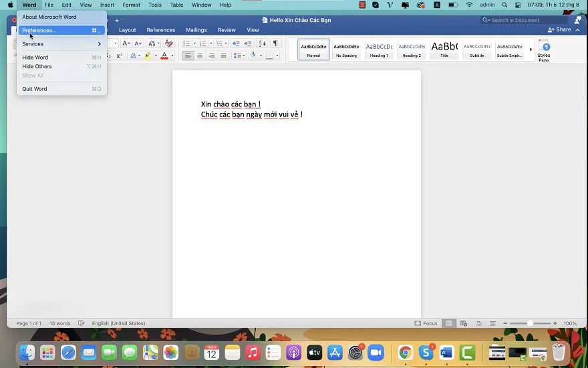Toggle superscript formatting
Screen dimensions: 588x368
120,56
